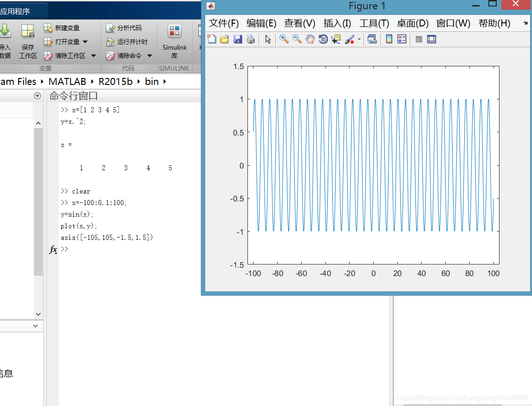
Task: Click R2015b in the folder path
Action: tap(115, 82)
